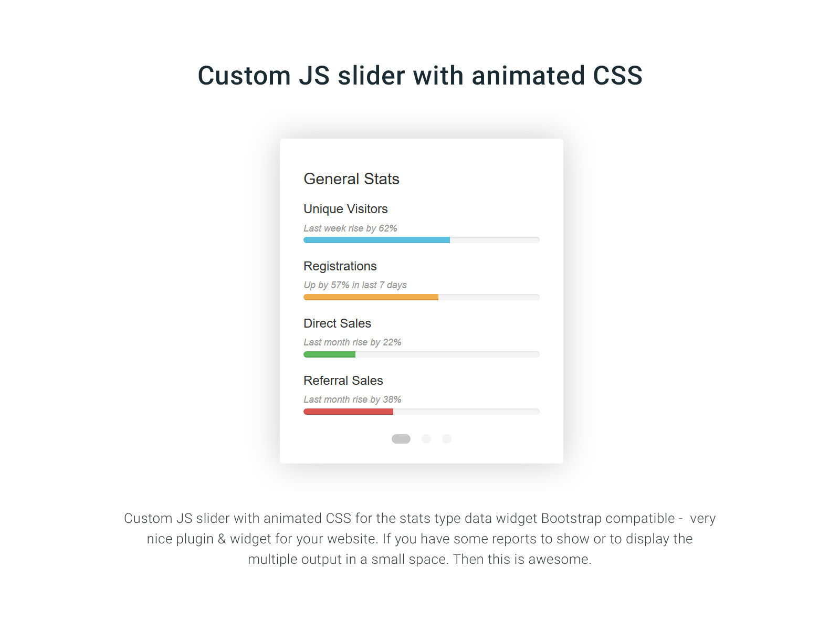Select the active first slide indicator pill
This screenshot has height=630, width=840.
(401, 439)
